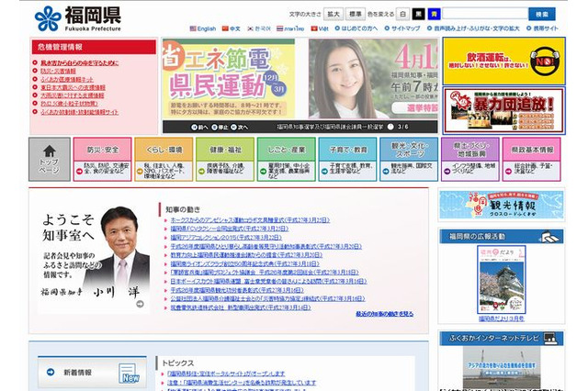Open the English language version

pos(203,28)
